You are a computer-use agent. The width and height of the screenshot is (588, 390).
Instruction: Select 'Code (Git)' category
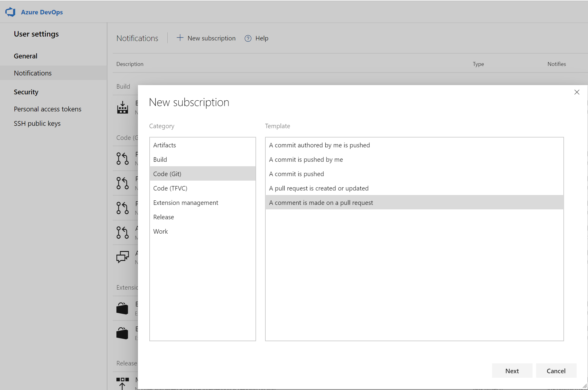(x=203, y=174)
